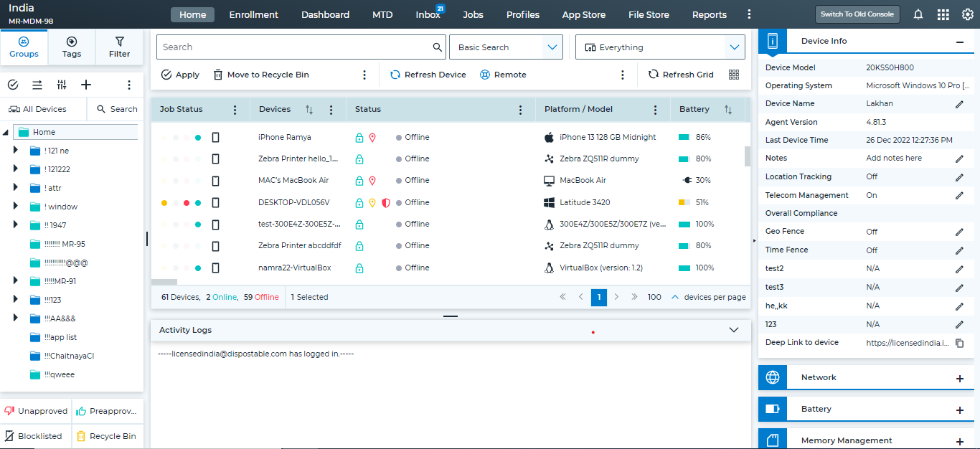The image size is (980, 449).
Task: Go to Enrollment tab
Action: tap(254, 14)
